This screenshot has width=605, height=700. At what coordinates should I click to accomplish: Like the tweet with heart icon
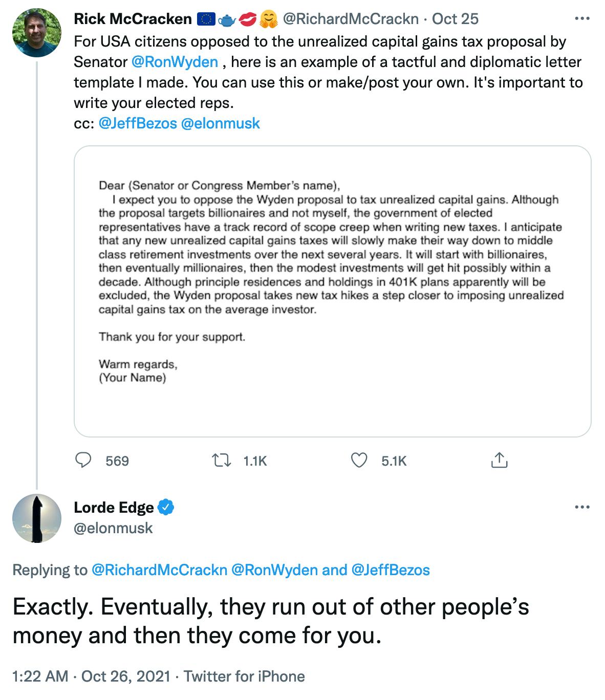tap(359, 461)
